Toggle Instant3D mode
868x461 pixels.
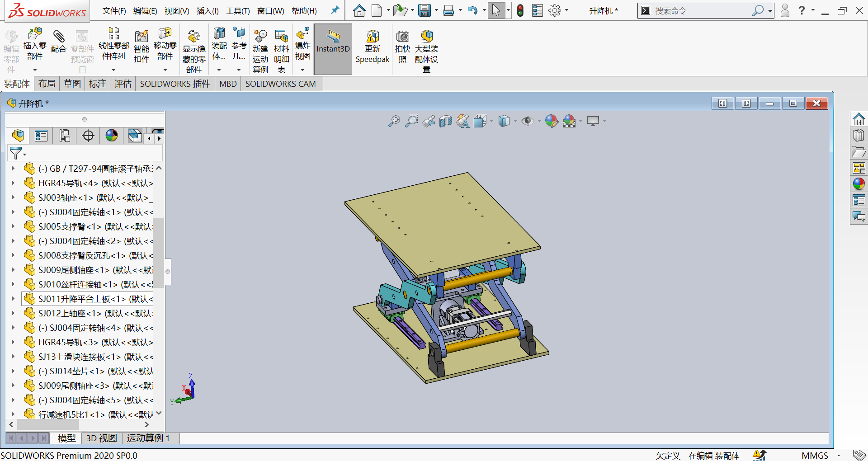(x=333, y=49)
